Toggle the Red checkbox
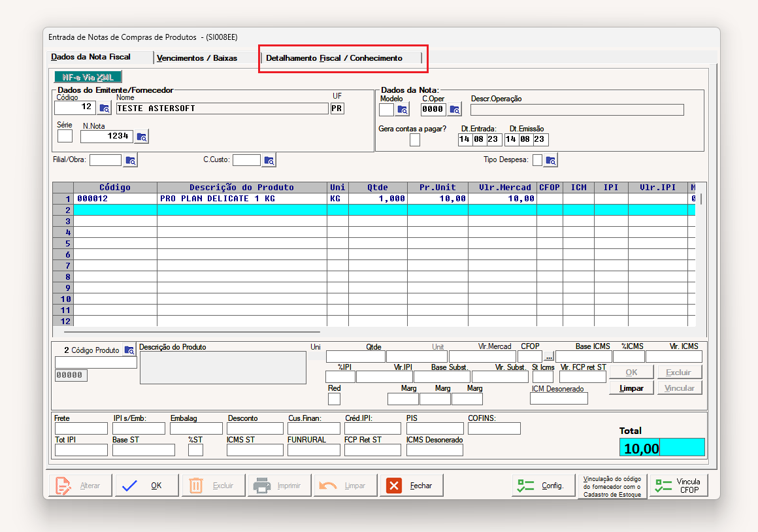Screen dimensions: 758x532 click(x=334, y=399)
